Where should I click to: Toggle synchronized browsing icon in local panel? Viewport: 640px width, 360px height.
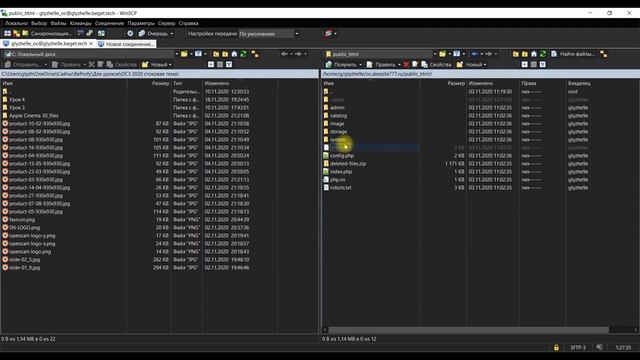pos(255,54)
